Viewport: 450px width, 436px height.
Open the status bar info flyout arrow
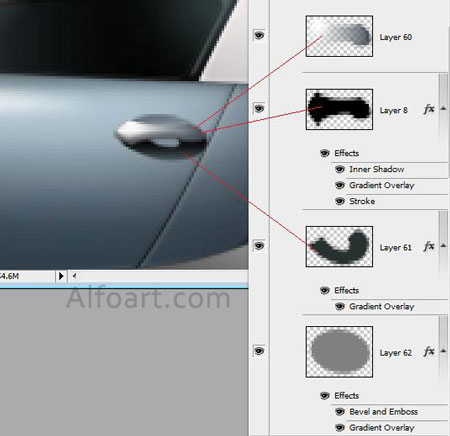click(61, 276)
